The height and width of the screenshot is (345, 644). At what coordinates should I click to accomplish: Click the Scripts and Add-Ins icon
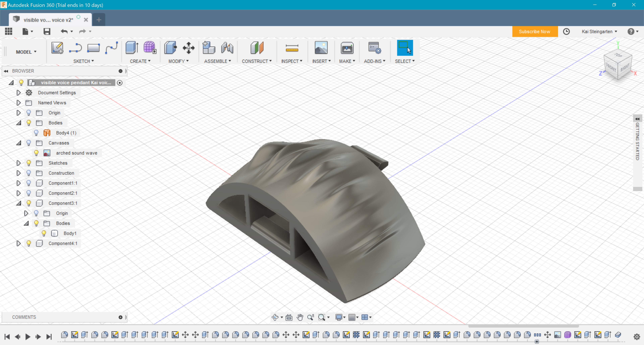(374, 48)
